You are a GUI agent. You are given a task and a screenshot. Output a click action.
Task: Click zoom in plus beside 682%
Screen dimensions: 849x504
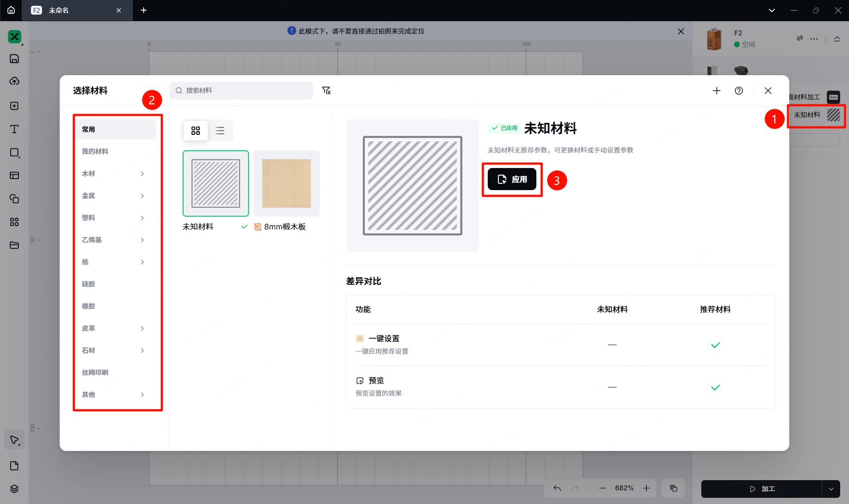pos(646,488)
